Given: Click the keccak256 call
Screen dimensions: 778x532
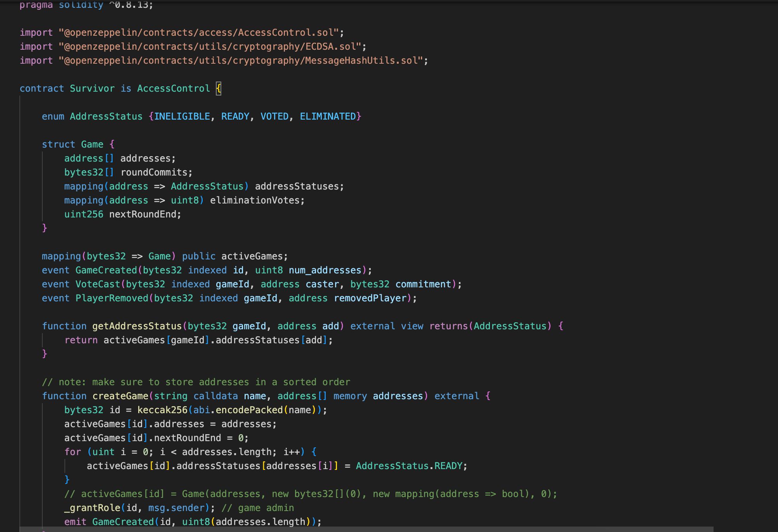Looking at the screenshot, I should click(162, 410).
